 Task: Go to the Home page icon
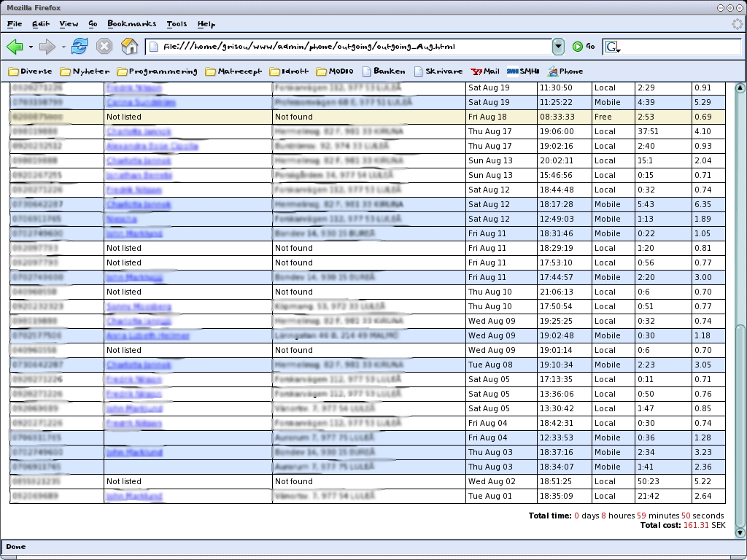(129, 47)
